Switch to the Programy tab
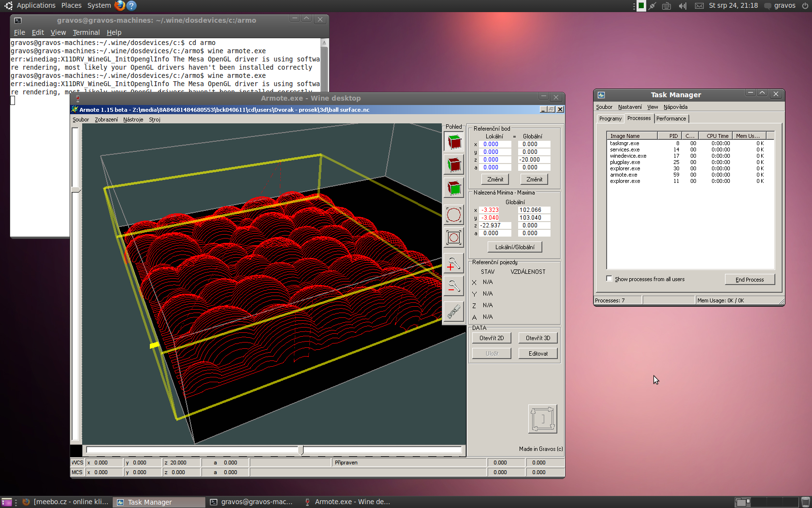Image resolution: width=812 pixels, height=508 pixels. pyautogui.click(x=610, y=119)
